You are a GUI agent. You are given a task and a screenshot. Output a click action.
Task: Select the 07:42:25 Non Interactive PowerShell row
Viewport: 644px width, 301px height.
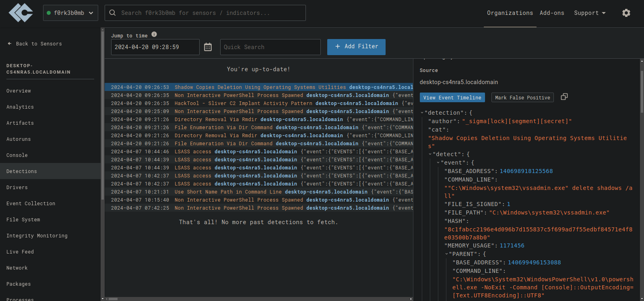[x=259, y=208]
